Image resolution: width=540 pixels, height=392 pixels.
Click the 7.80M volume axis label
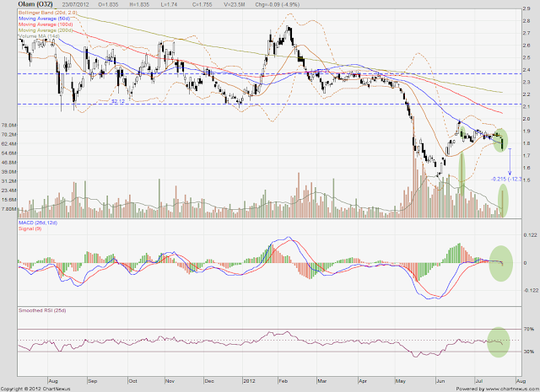point(9,209)
